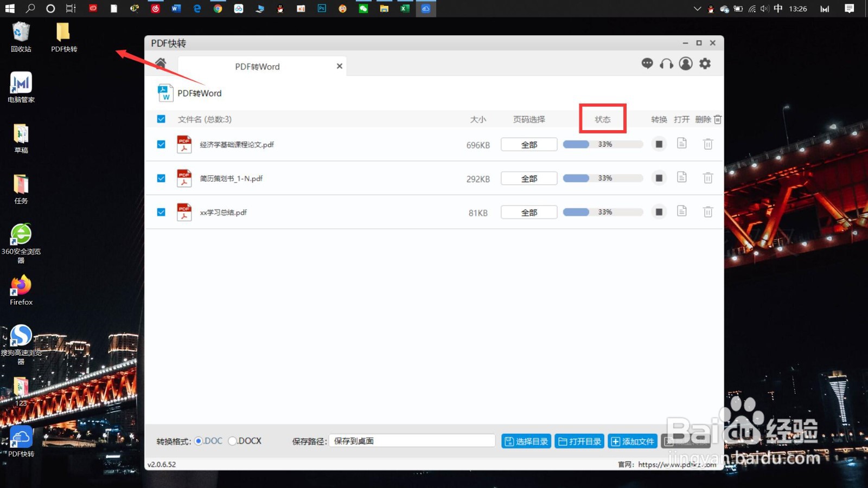Launch PDF快转 from the taskbar

coord(426,8)
